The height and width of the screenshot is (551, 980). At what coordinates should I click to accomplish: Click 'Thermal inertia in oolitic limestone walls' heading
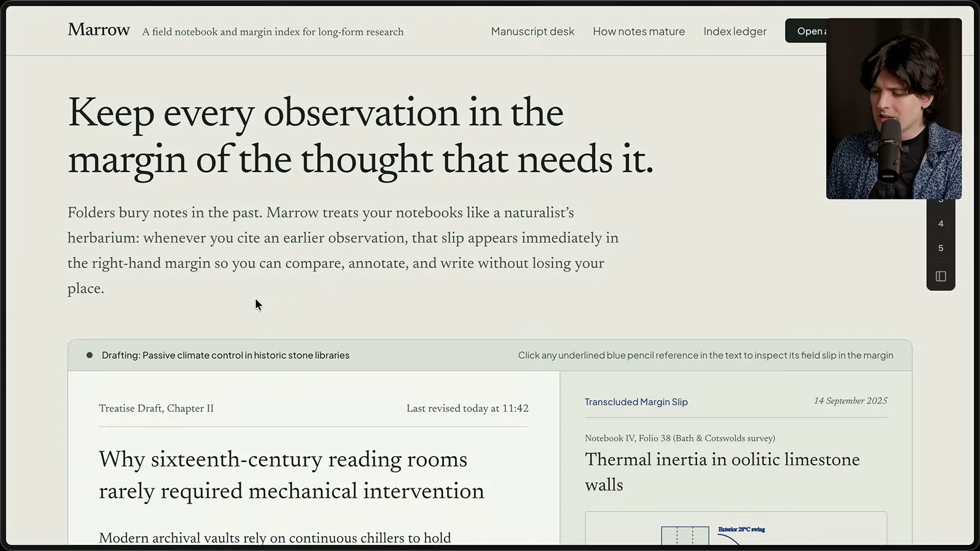(722, 472)
